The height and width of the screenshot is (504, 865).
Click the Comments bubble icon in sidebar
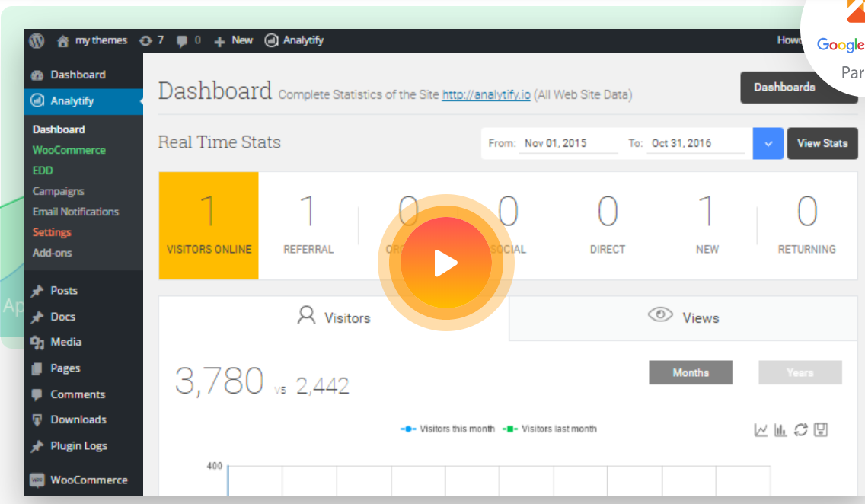(x=37, y=394)
